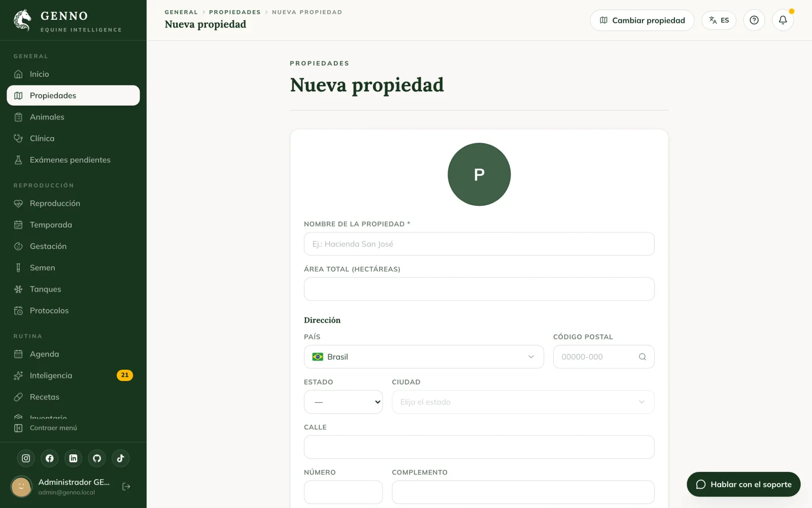Open the ES language selector
Screen dimensions: 812x508
coord(719,20)
